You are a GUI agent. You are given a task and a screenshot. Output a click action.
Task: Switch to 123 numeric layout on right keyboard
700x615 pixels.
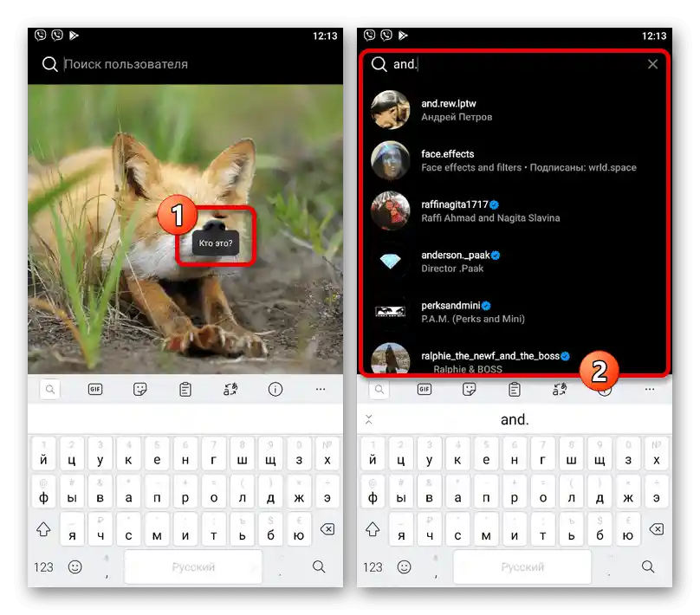[373, 567]
